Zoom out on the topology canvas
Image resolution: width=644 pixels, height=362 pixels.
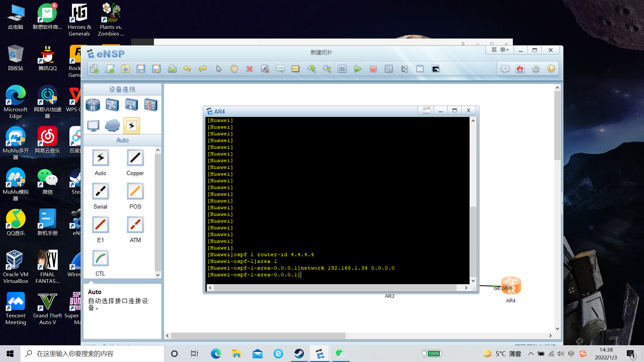click(x=327, y=69)
